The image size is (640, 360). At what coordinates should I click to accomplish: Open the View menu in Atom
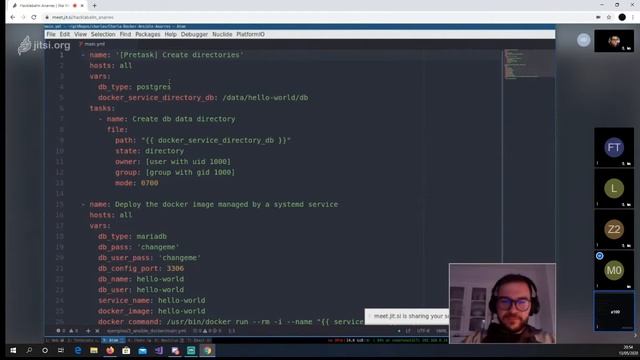pyautogui.click(x=80, y=34)
